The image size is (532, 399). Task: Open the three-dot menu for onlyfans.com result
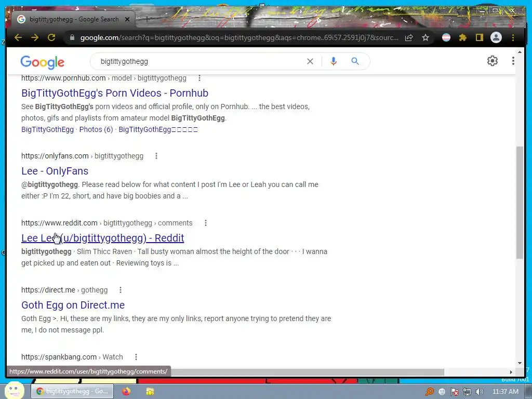[x=156, y=156]
